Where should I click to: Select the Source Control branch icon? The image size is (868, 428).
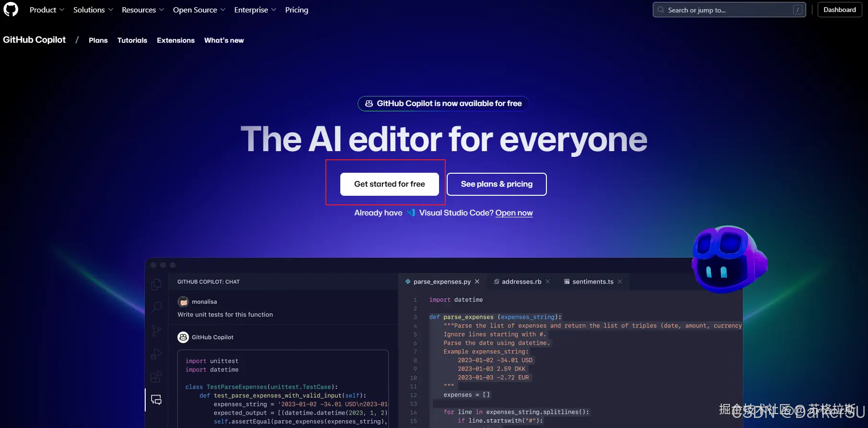[x=156, y=331]
